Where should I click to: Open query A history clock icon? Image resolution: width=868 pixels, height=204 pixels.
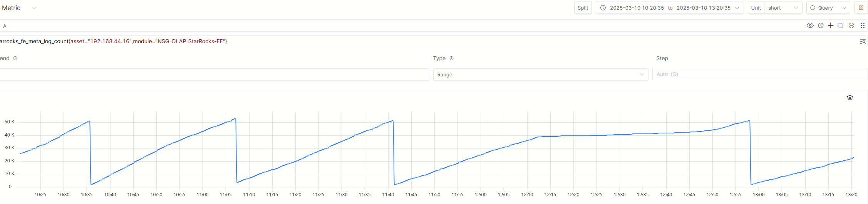point(821,25)
